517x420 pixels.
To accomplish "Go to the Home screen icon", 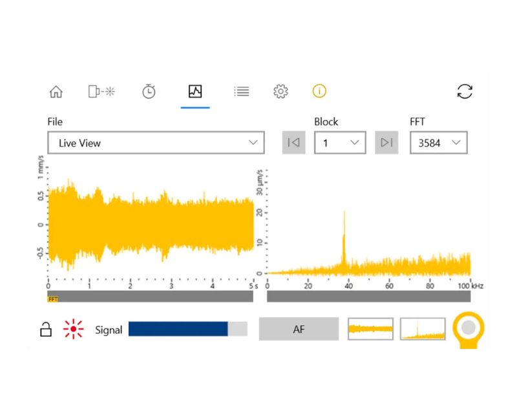I will (x=56, y=92).
